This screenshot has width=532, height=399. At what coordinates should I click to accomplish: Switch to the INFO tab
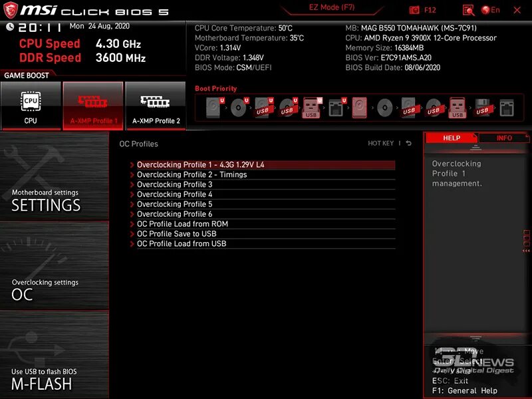click(504, 138)
